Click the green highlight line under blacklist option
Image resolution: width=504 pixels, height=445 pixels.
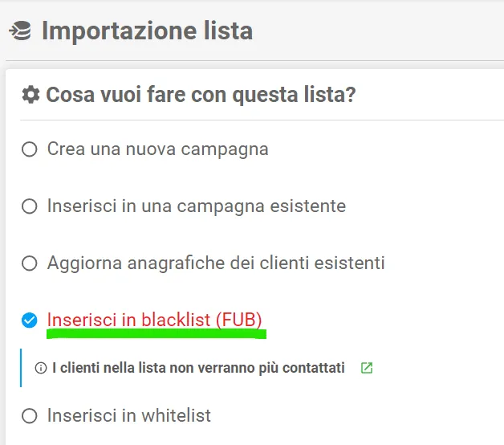[x=156, y=333]
